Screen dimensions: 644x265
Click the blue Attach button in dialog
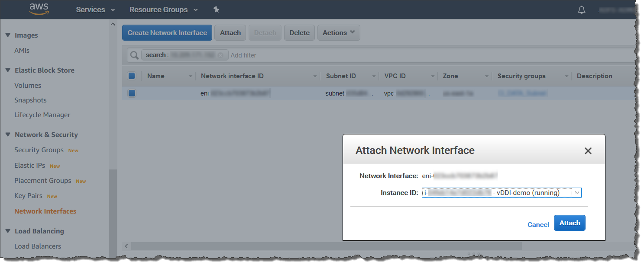[x=570, y=223]
